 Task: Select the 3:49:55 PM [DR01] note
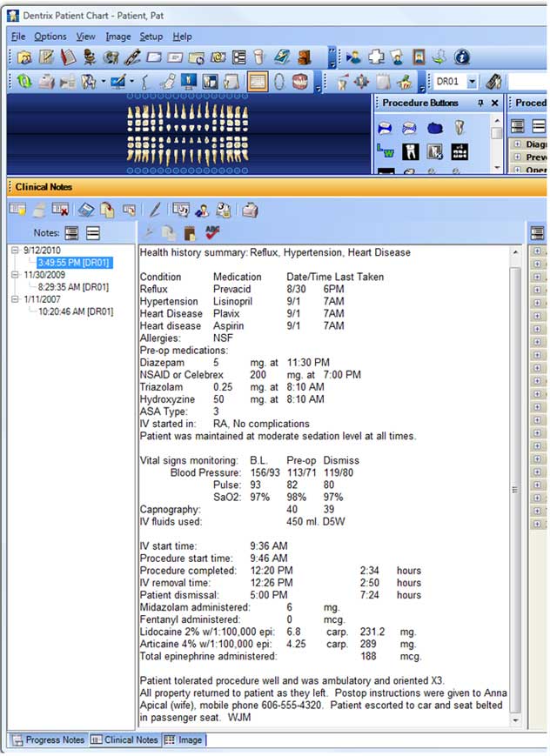[74, 263]
